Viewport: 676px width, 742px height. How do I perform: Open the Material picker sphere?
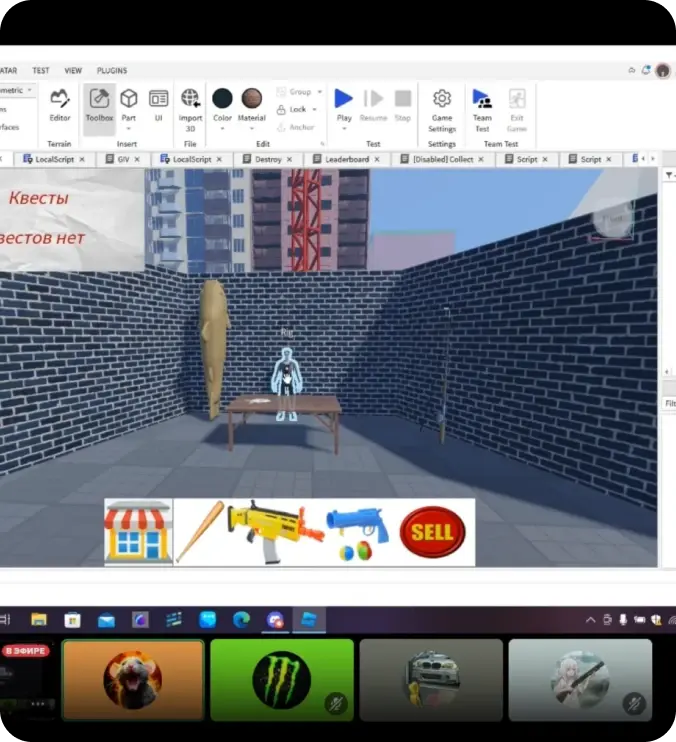click(x=252, y=98)
